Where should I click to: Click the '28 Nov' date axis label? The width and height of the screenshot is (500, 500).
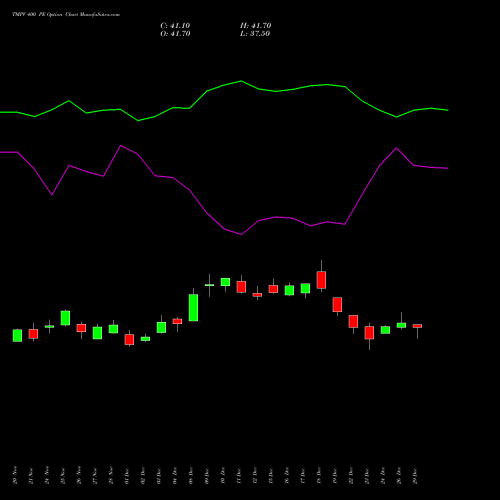point(111,475)
